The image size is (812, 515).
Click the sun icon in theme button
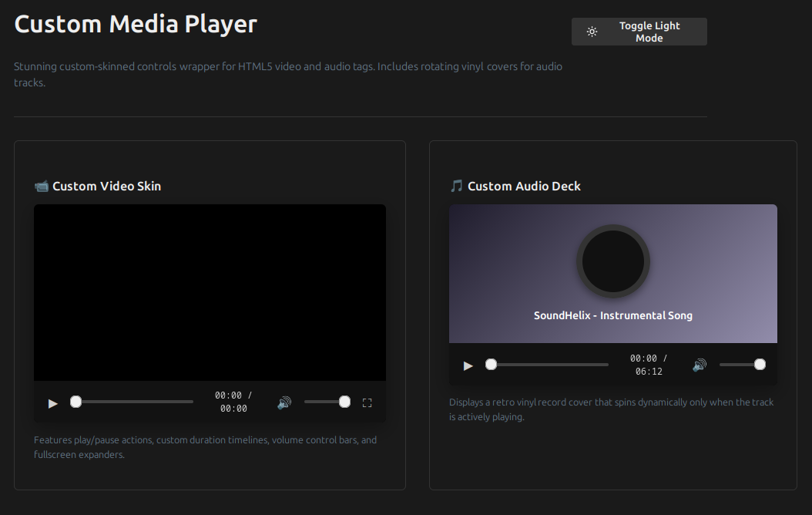click(592, 32)
